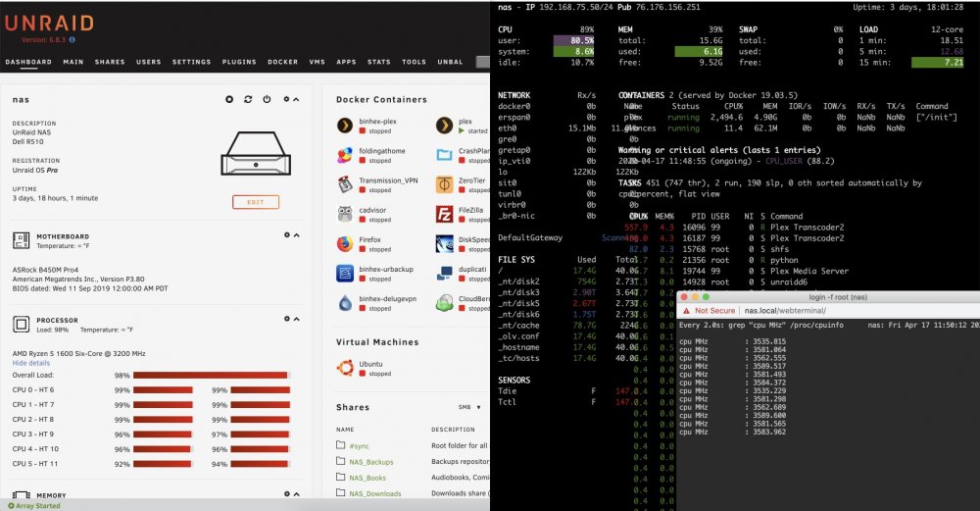
Task: Click the duplicati container icon
Action: pyautogui.click(x=444, y=274)
